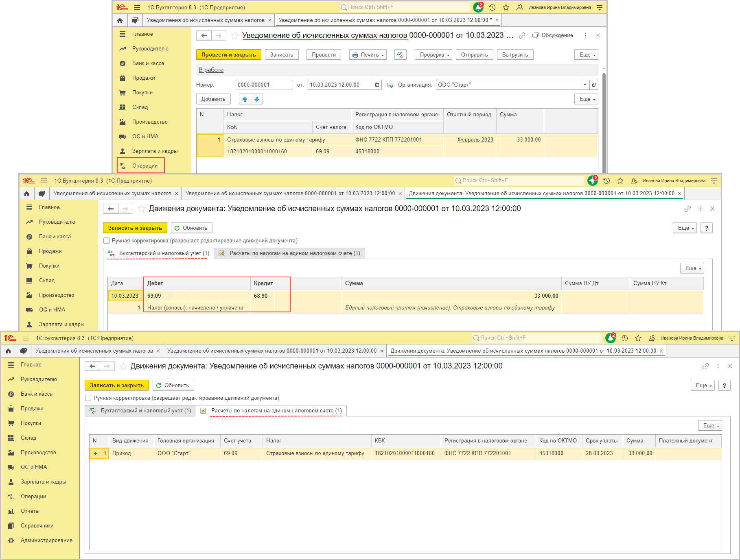Image resolution: width=740 pixels, height=560 pixels.
Task: Click the help question-mark button in the bottom window
Action: pyautogui.click(x=725, y=386)
